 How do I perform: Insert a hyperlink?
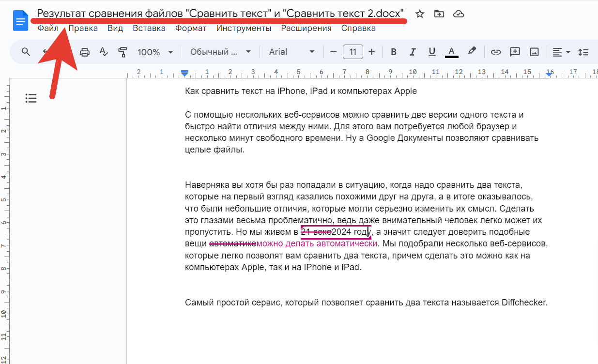point(495,52)
